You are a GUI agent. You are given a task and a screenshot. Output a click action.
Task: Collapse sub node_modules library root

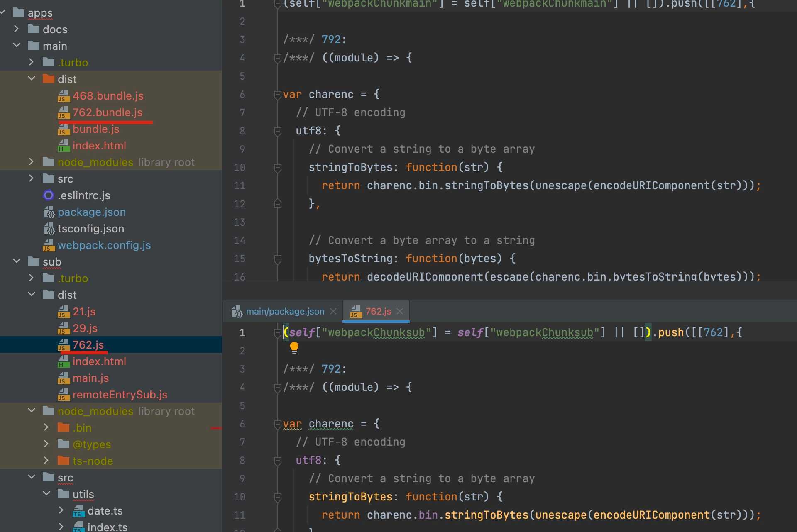(32, 410)
